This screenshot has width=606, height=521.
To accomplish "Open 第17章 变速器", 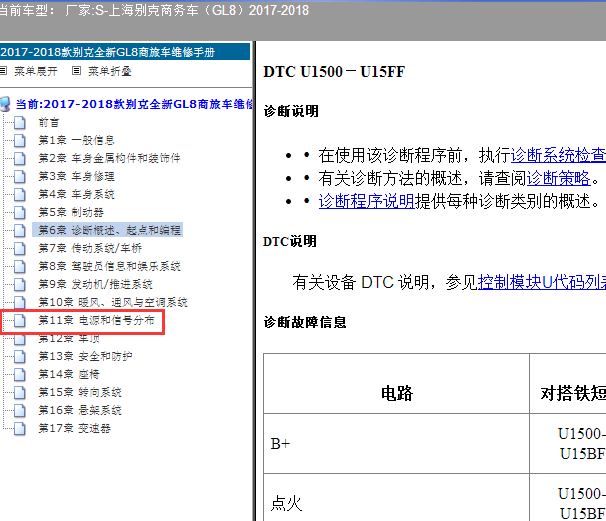I will point(74,428).
